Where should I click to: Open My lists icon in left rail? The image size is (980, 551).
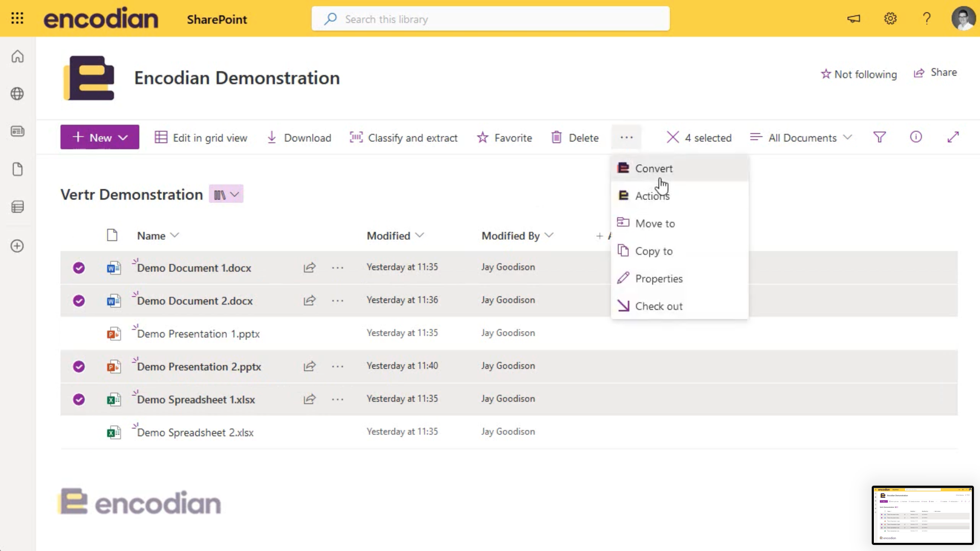(x=17, y=207)
